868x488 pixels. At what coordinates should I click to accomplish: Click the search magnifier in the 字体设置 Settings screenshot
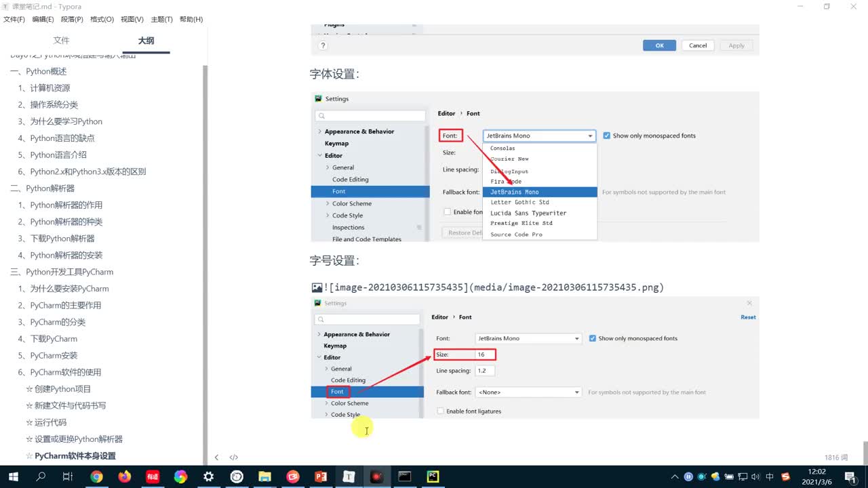coord(322,116)
